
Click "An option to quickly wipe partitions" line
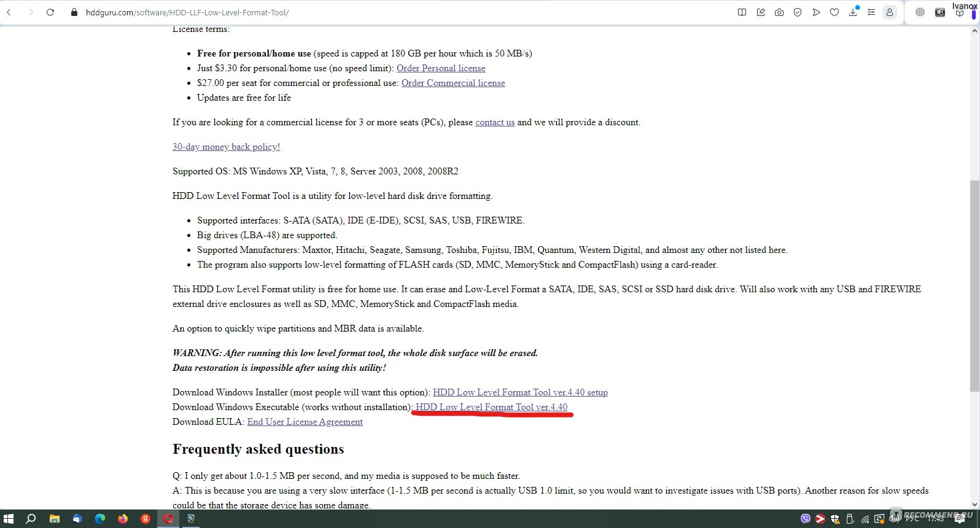[298, 328]
